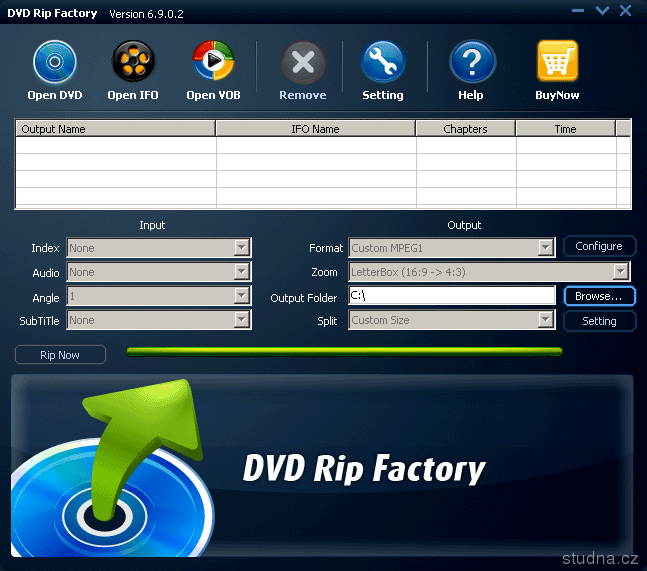647x571 pixels.
Task: Click the Open VOB media player icon
Action: (x=213, y=61)
